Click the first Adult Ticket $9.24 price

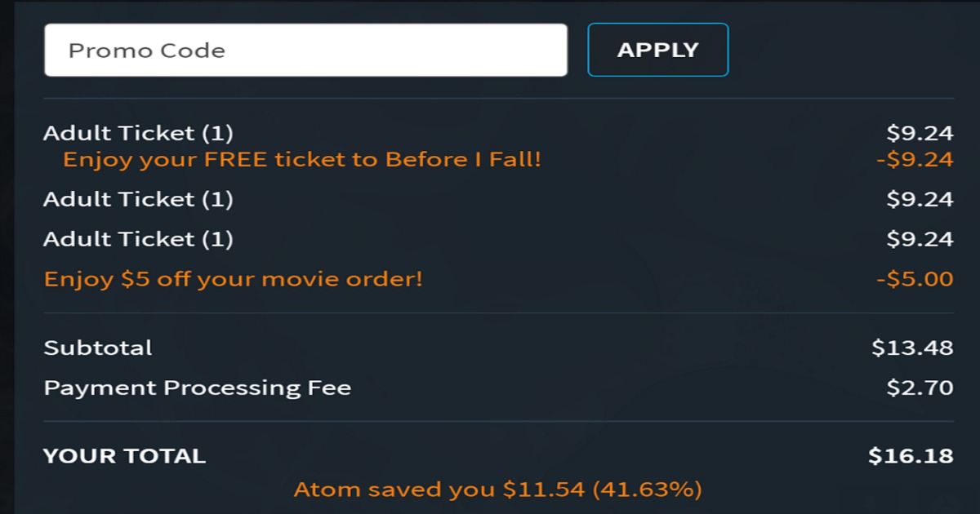click(x=920, y=133)
